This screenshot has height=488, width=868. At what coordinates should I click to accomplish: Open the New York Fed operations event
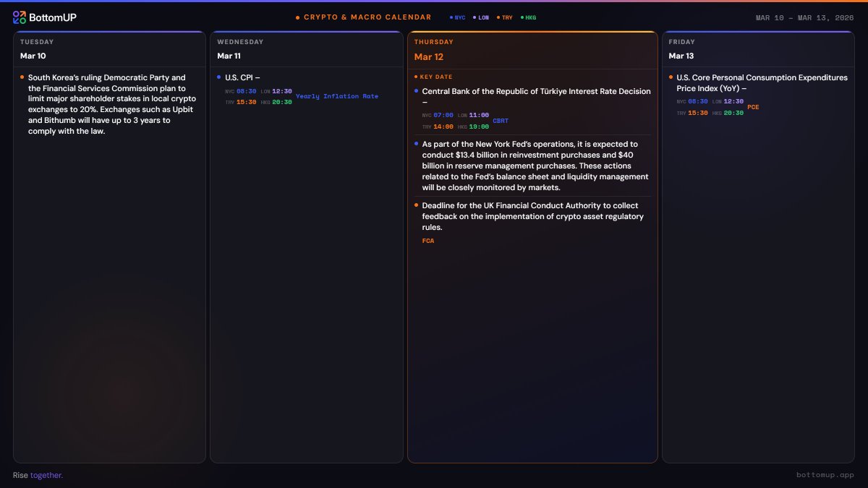(x=532, y=166)
